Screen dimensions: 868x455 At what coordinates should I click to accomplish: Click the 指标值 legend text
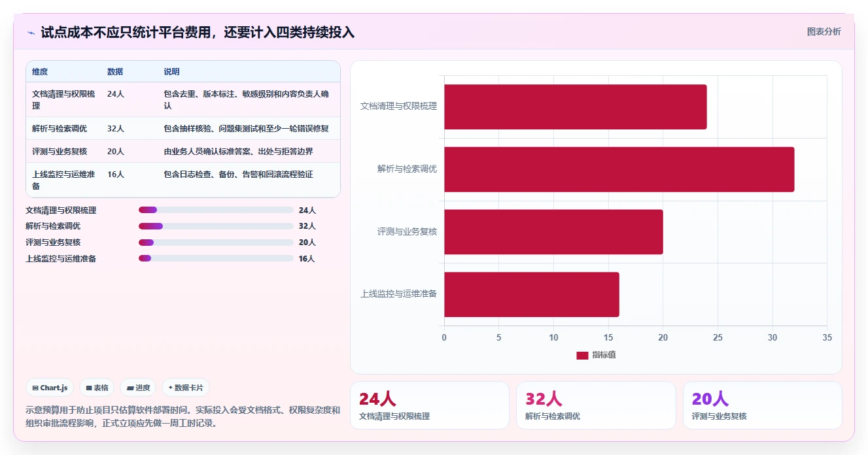[x=604, y=355]
